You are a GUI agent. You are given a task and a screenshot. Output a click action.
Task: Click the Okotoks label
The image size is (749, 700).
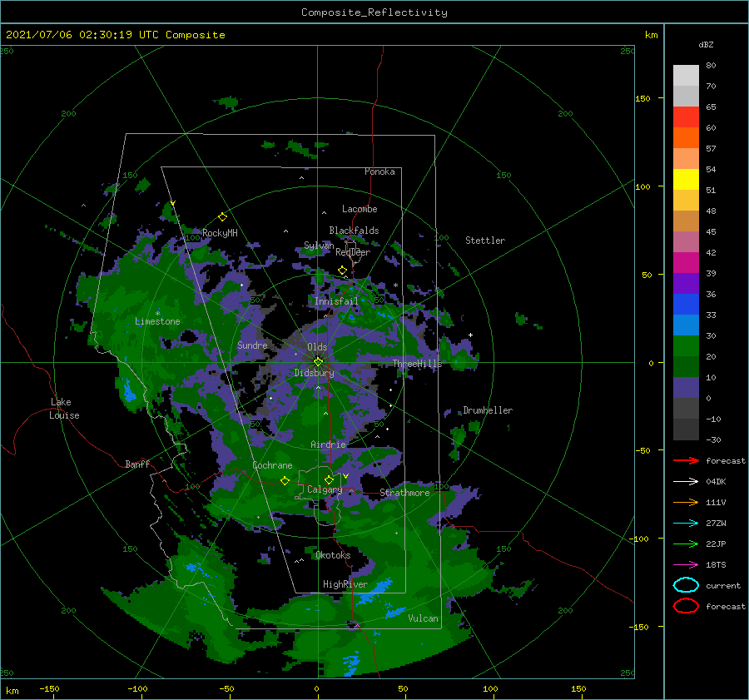pos(333,555)
